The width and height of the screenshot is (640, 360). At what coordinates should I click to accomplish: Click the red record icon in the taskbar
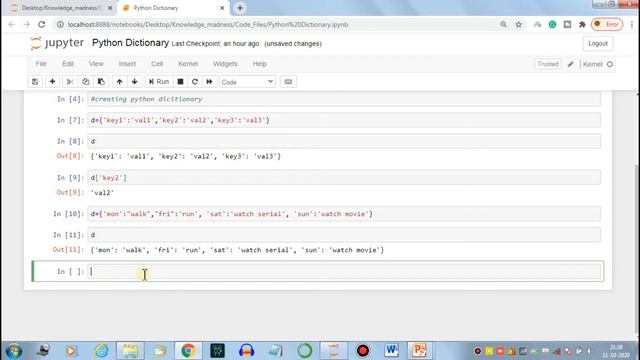pyautogui.click(x=362, y=350)
